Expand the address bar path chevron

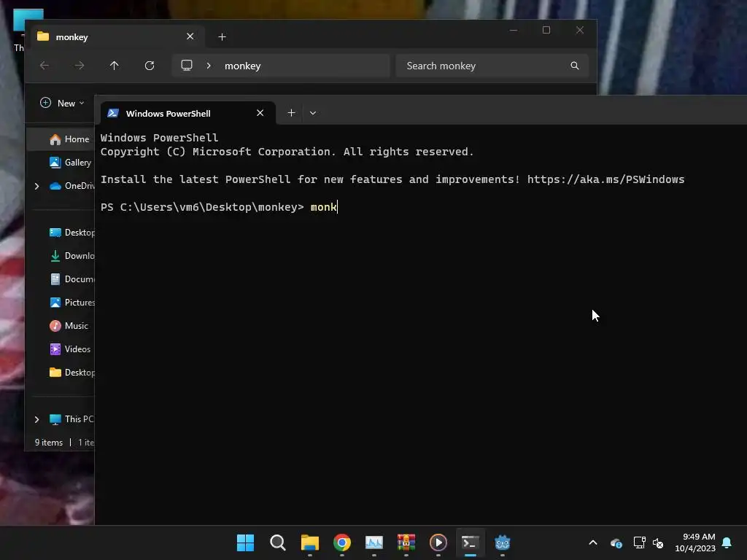[208, 66]
